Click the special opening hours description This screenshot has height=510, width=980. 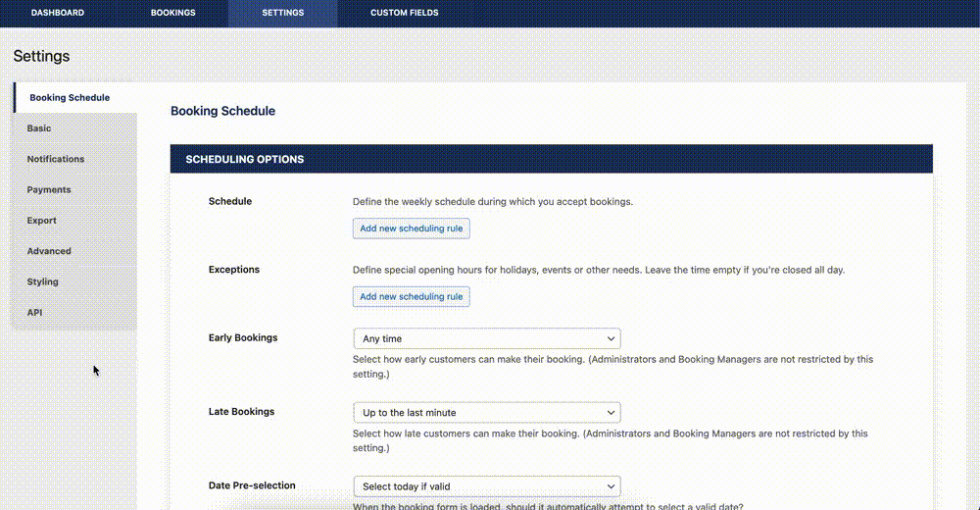[x=599, y=270]
